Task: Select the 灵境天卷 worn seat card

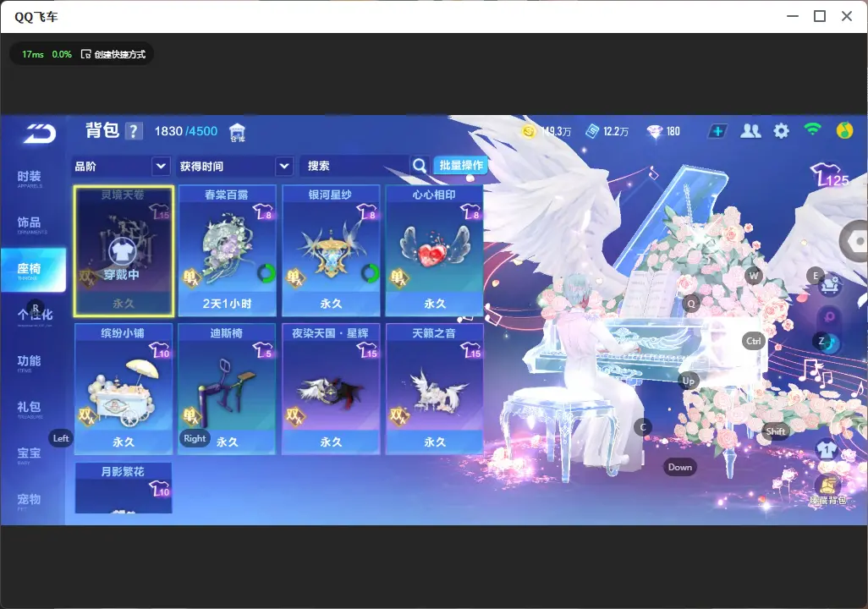Action: pyautogui.click(x=124, y=251)
